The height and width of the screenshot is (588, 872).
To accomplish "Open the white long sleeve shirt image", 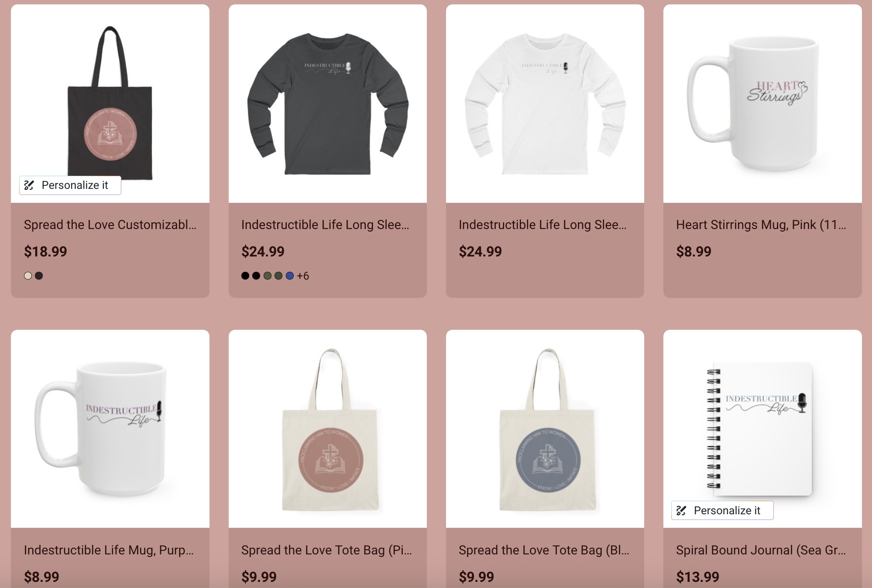I will [545, 103].
